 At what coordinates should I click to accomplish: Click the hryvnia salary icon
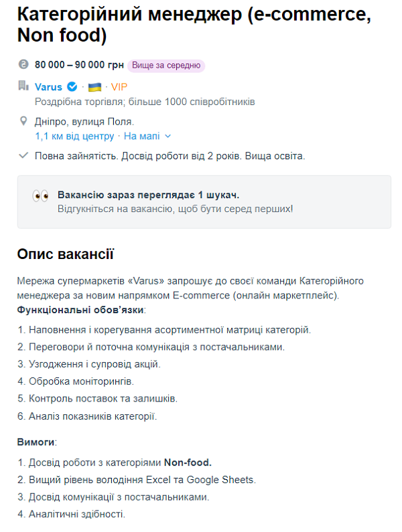click(23, 66)
